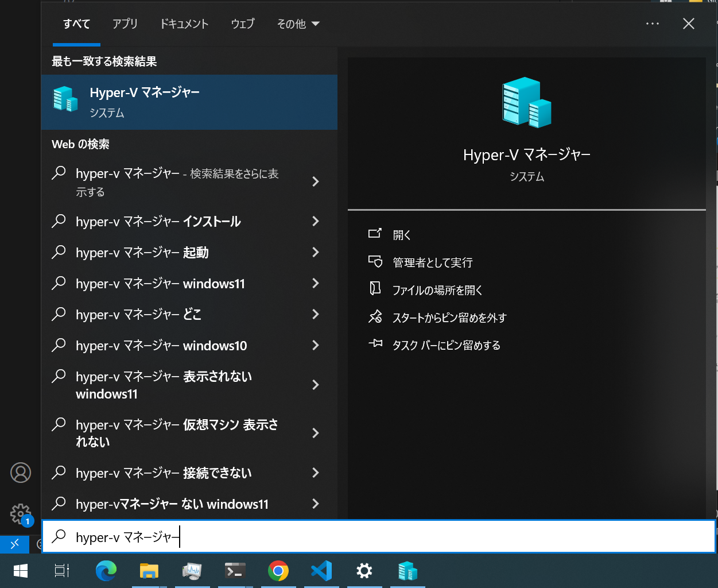Open Hyper-V Manager from the taskbar
Screen dimensions: 718x588
pos(407,571)
